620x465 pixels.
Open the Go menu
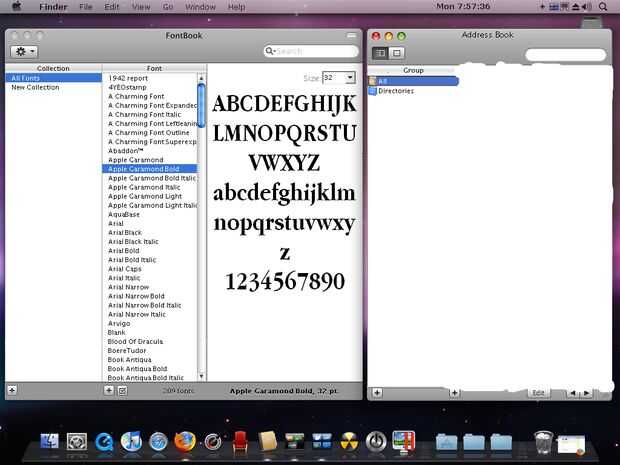(x=168, y=7)
